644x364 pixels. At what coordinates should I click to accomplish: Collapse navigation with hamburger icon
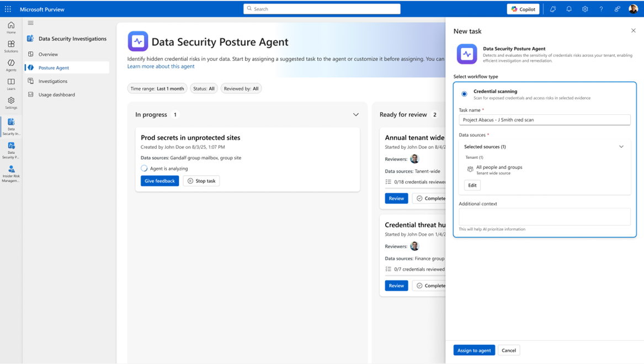click(x=31, y=23)
